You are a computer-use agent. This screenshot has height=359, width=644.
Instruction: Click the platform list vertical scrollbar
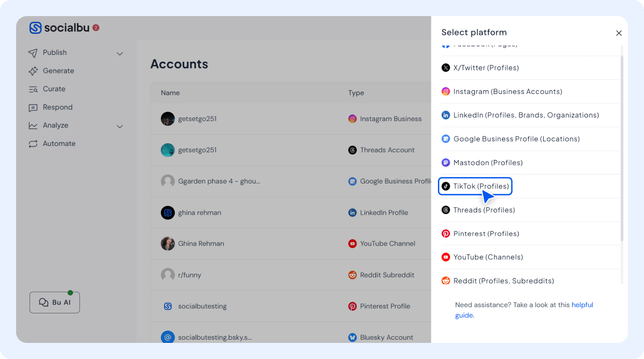(622, 145)
